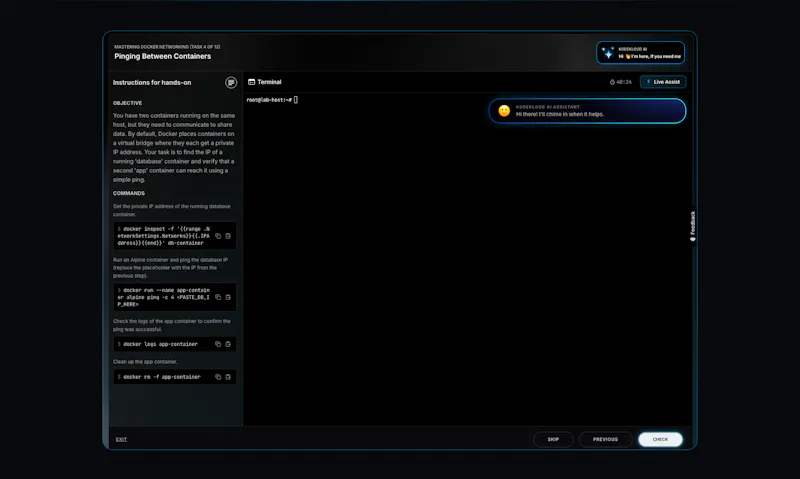Click the docker run alpine ping command text
Image resolution: width=800 pixels, height=479 pixels.
pyautogui.click(x=164, y=297)
